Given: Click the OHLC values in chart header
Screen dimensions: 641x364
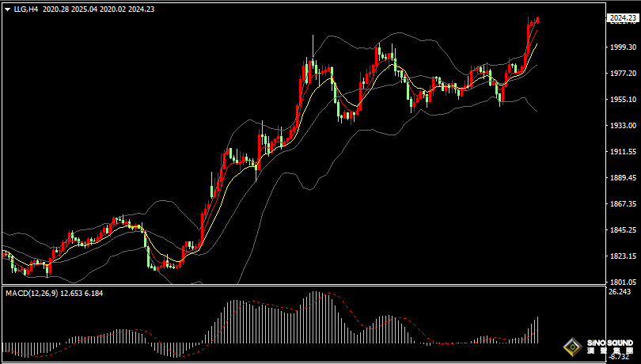Looking at the screenshot, I should (x=99, y=9).
